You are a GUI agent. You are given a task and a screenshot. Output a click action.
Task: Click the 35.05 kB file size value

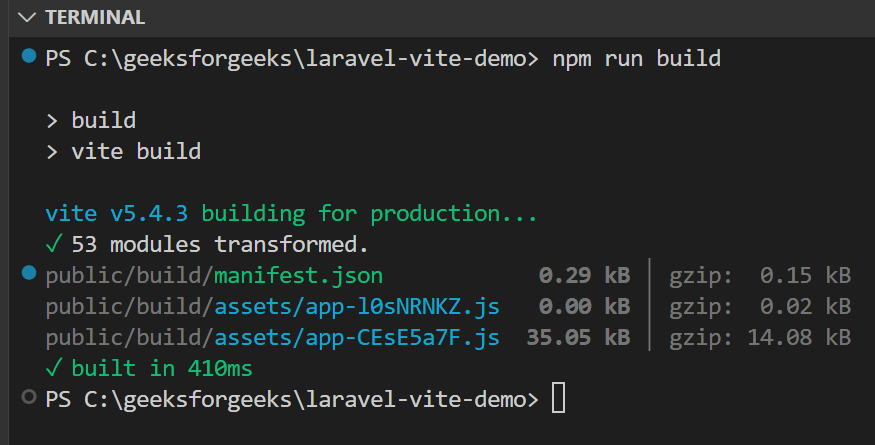click(x=578, y=337)
